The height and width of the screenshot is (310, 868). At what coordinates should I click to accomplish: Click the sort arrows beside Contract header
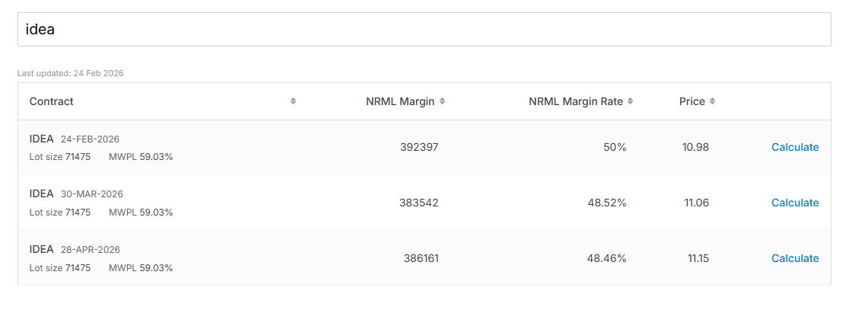tap(293, 101)
